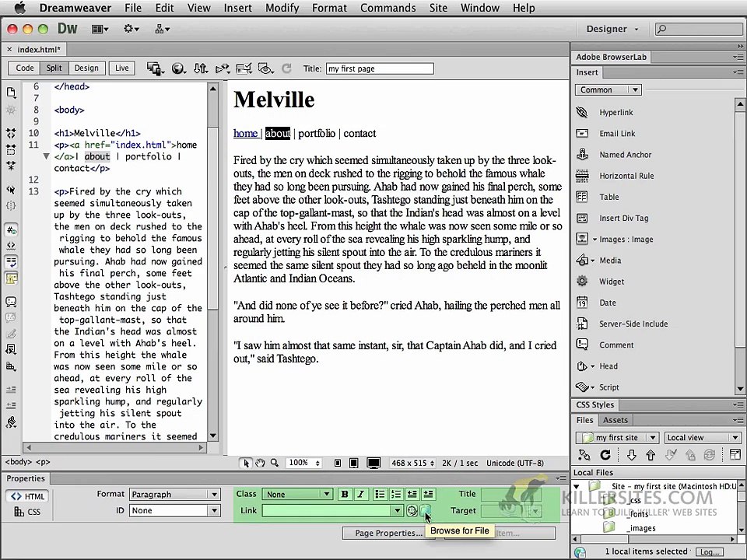
Task: Switch to Split view
Action: click(x=54, y=68)
